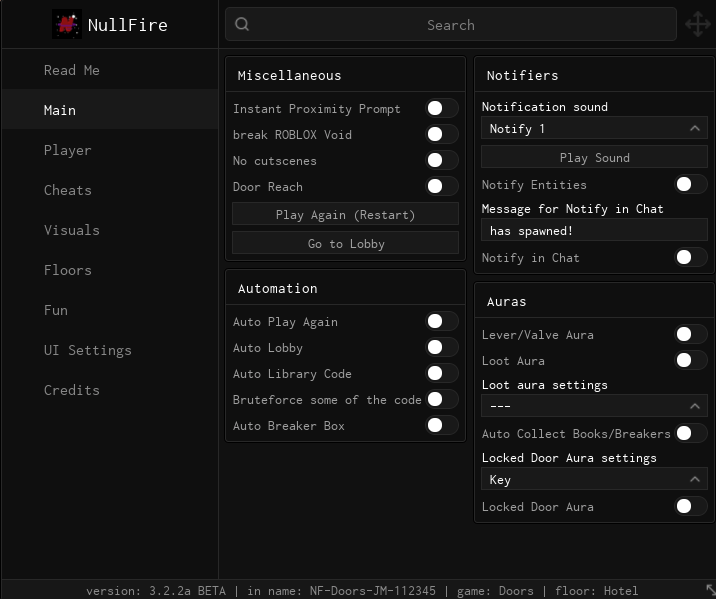The image size is (716, 599).
Task: Switch on Auto Library Code
Action: (x=442, y=373)
